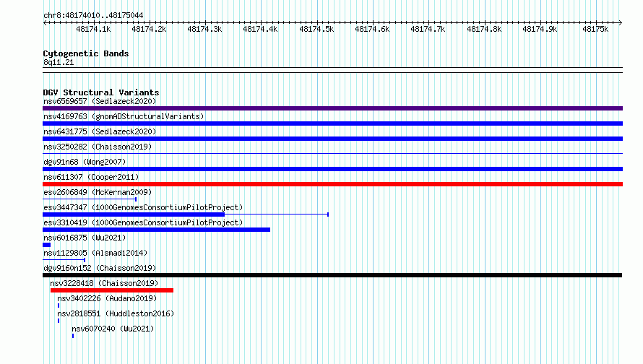Image resolution: width=643 pixels, height=364 pixels.
Task: Open the nsv3250282 (Chaisson2019) label
Action: (98, 147)
